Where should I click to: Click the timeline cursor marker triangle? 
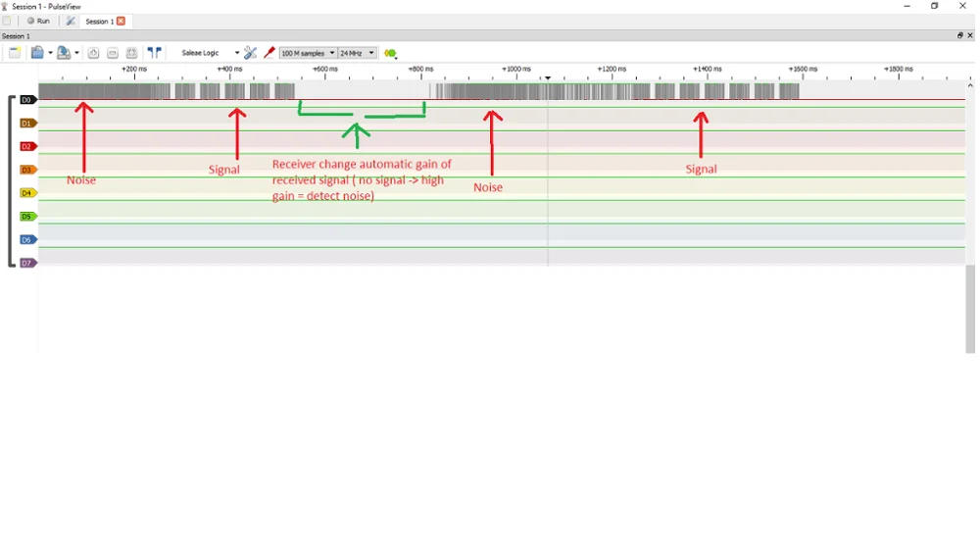pyautogui.click(x=548, y=77)
